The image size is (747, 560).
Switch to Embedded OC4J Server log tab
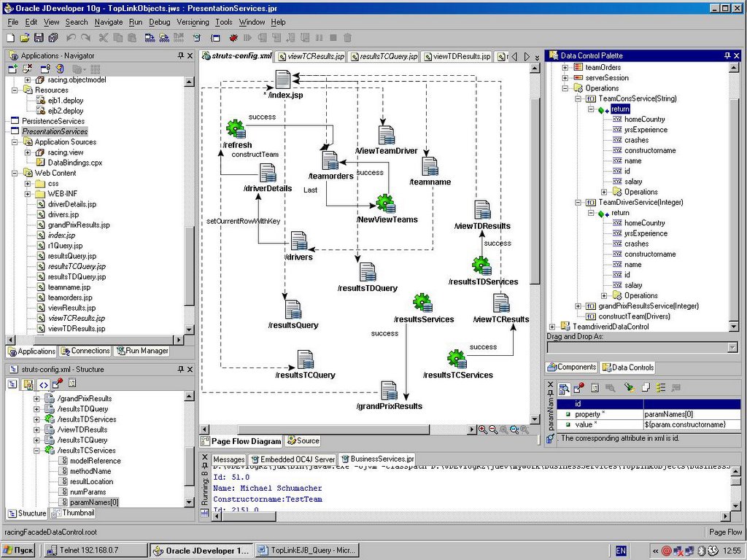click(x=292, y=459)
